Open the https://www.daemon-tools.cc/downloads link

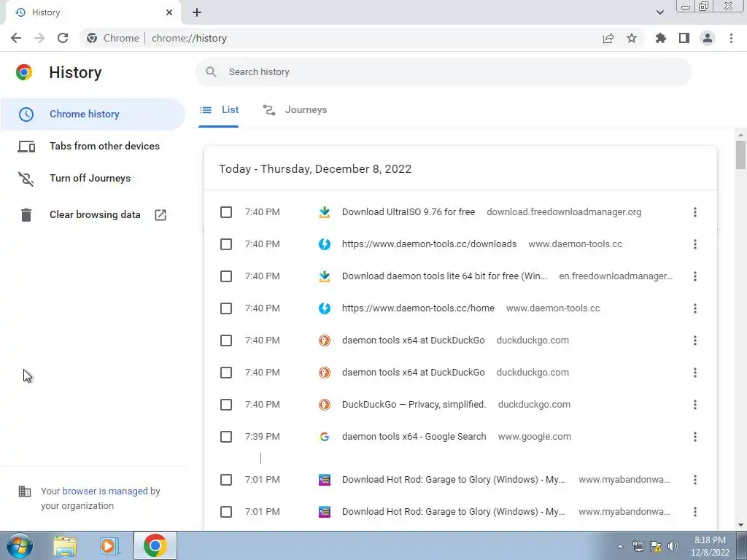[x=429, y=244]
